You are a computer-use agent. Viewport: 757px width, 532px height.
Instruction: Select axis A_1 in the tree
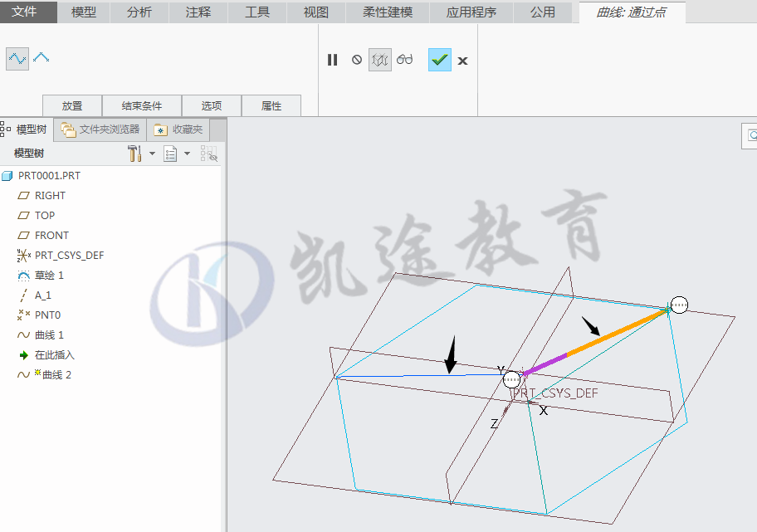click(43, 295)
